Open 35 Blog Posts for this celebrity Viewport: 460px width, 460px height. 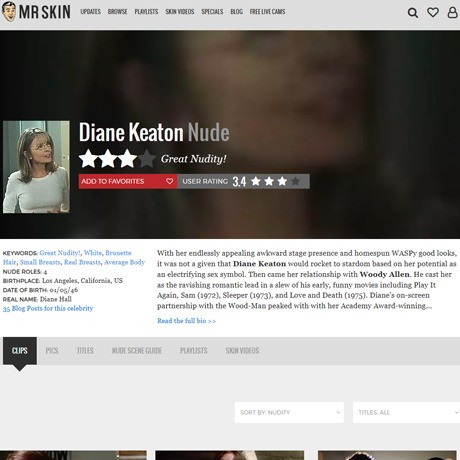[x=48, y=308]
